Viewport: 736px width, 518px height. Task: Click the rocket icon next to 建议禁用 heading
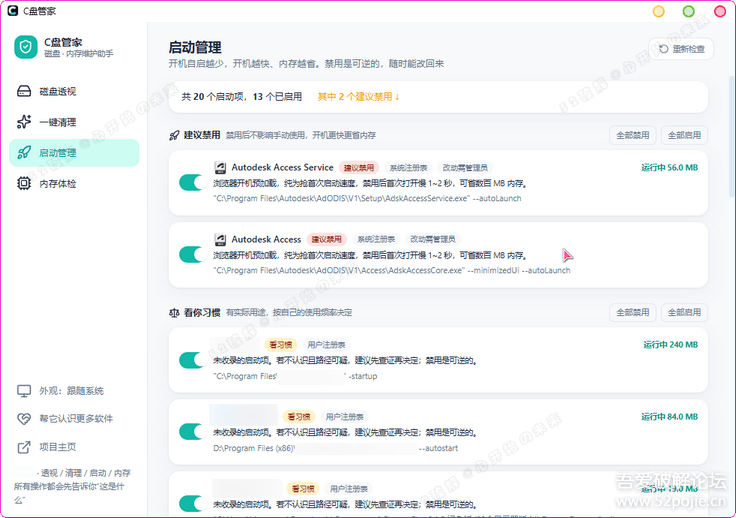tap(174, 136)
